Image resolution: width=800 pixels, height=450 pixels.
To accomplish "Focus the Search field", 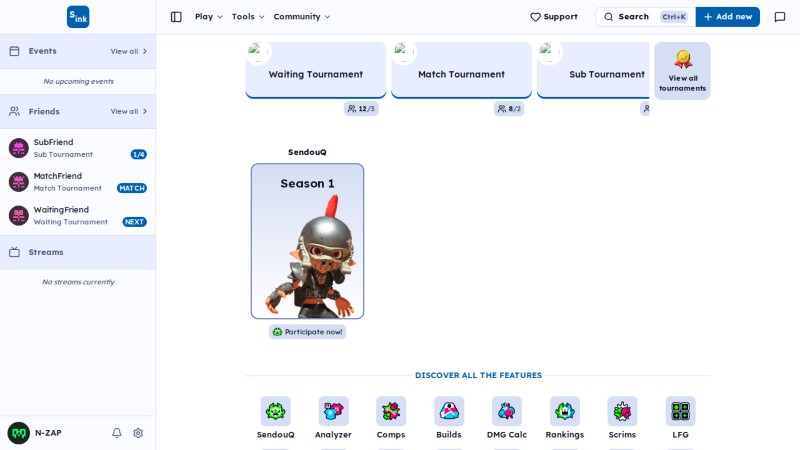I will [x=645, y=17].
